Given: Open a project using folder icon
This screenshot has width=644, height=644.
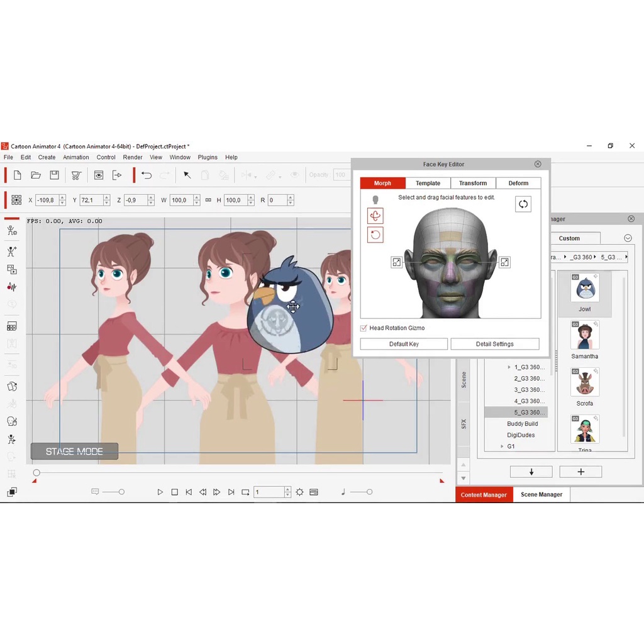Looking at the screenshot, I should coord(36,175).
